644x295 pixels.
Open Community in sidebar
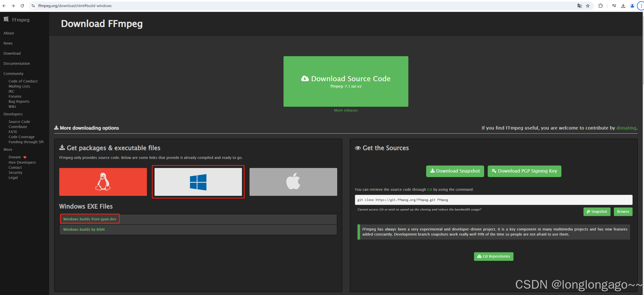pyautogui.click(x=13, y=74)
